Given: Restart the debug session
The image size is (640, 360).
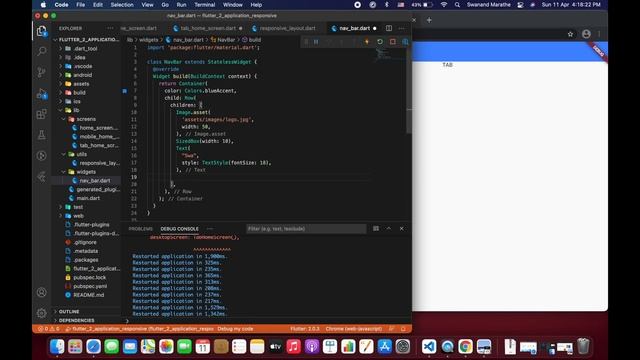Looking at the screenshot, I should pyautogui.click(x=380, y=42).
